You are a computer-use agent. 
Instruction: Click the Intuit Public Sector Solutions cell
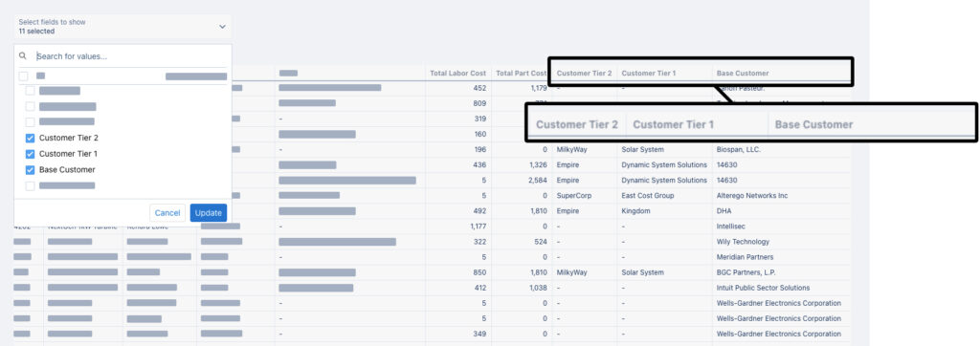pyautogui.click(x=763, y=288)
